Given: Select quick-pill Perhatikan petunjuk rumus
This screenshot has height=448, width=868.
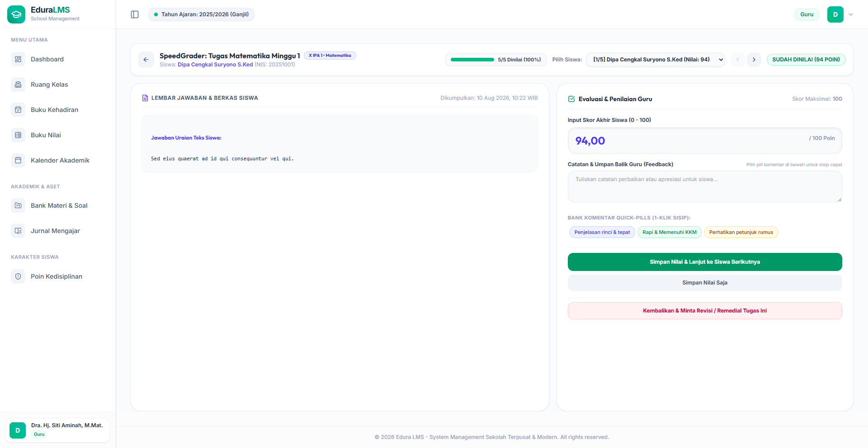Looking at the screenshot, I should pos(741,232).
